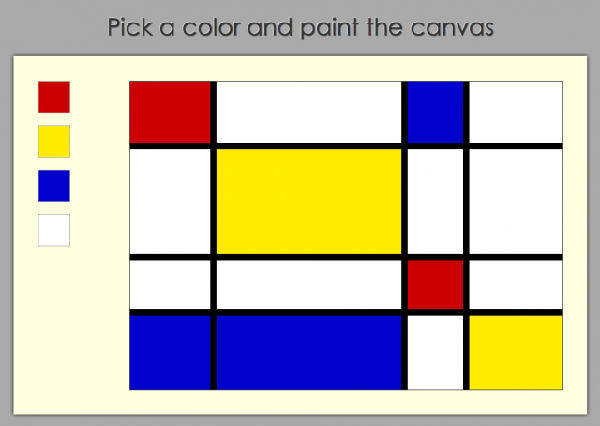This screenshot has width=600, height=426.
Task: Paint the blue cell in the canvas top row
Action: [435, 111]
